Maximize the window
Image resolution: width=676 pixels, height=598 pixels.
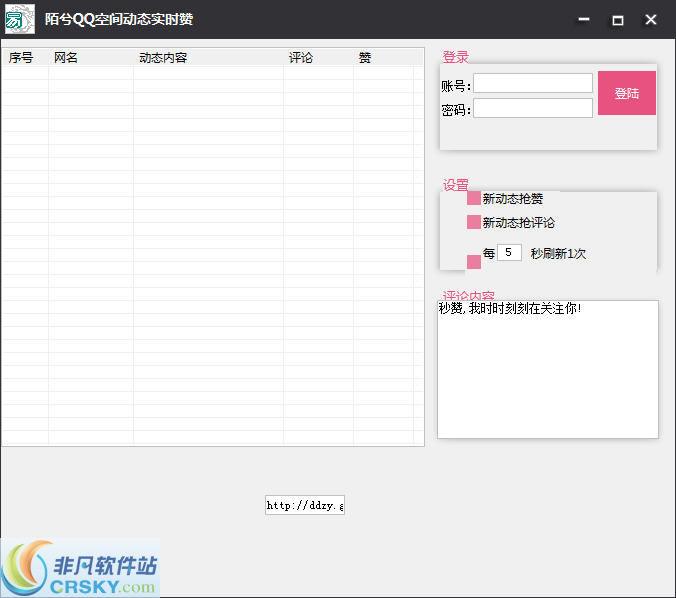(617, 19)
